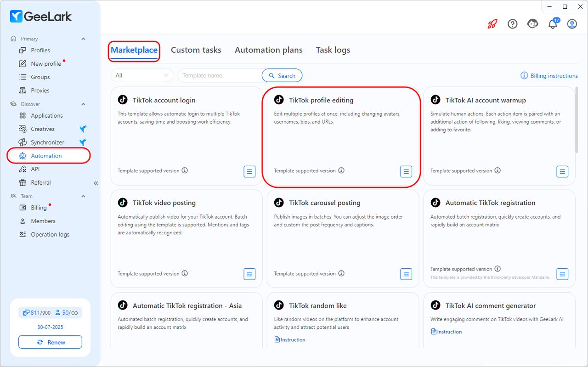588x367 pixels.
Task: Click info icon beside version on TikTok profile editing
Action: (341, 170)
